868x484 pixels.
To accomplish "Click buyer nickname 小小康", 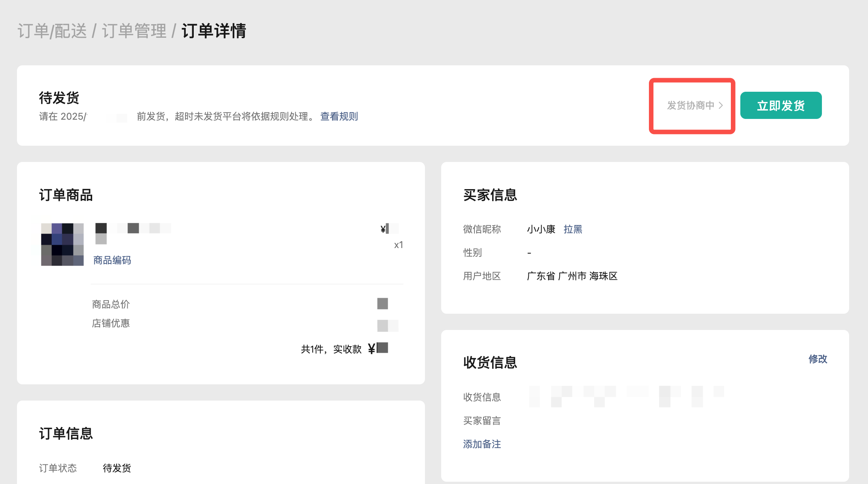I will pyautogui.click(x=541, y=229).
